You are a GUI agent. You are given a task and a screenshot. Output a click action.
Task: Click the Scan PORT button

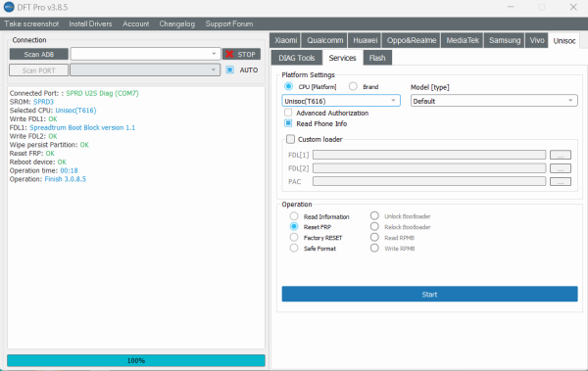pyautogui.click(x=39, y=70)
